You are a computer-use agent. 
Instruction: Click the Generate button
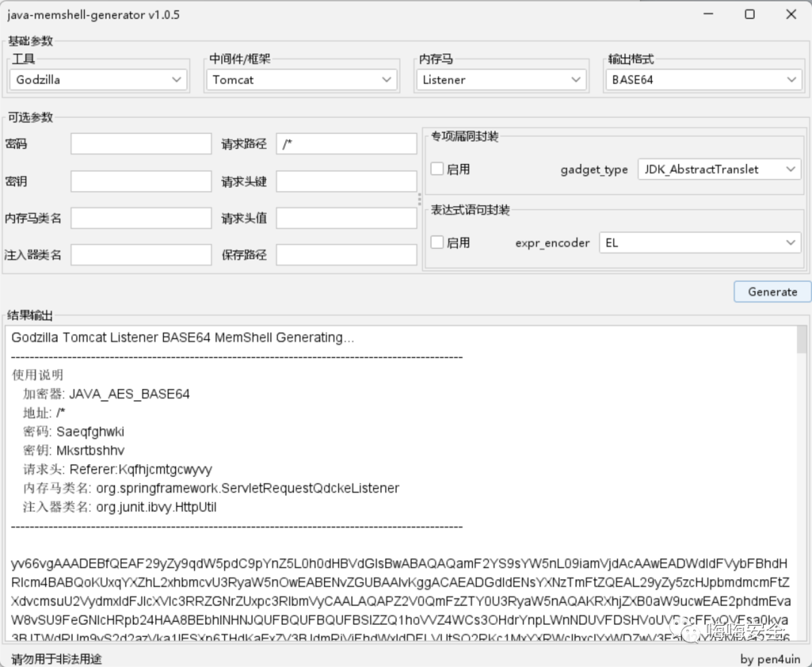click(772, 292)
